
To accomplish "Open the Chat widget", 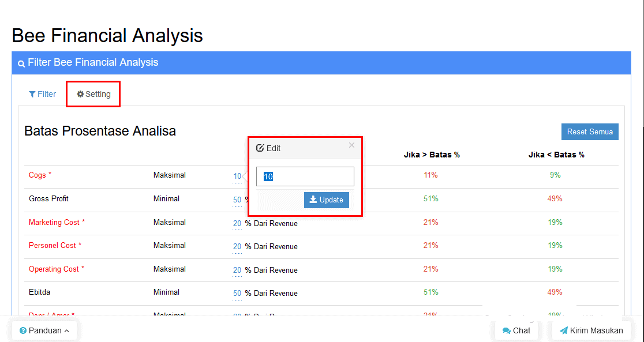I will click(x=516, y=330).
